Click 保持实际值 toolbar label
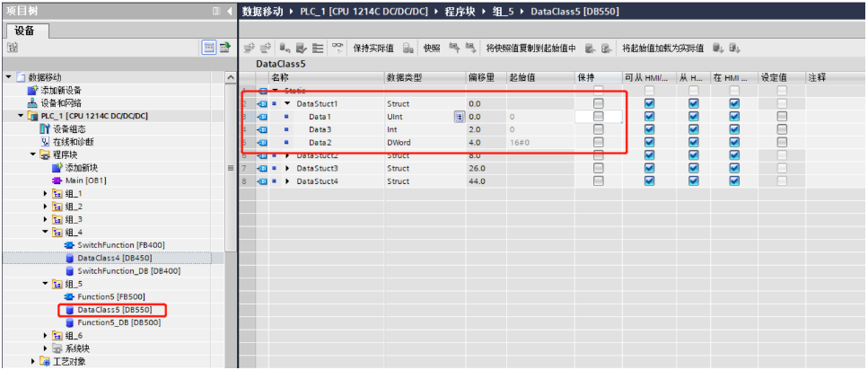 click(x=373, y=48)
